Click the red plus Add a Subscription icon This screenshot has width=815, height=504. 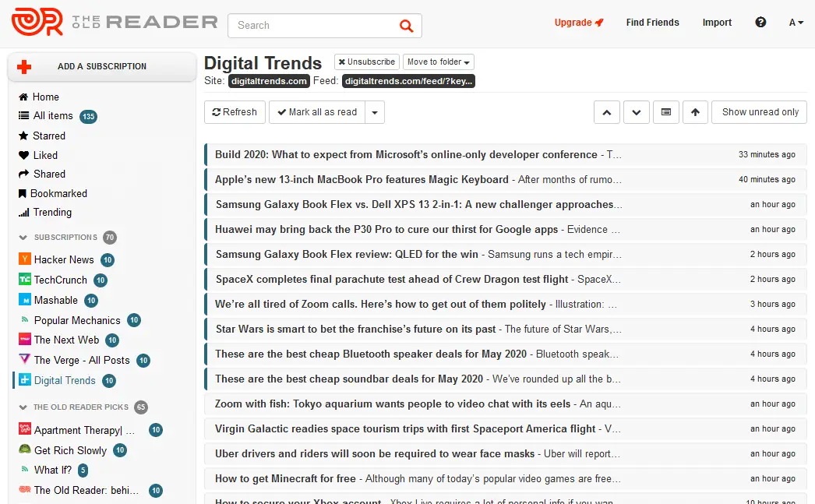(x=24, y=66)
